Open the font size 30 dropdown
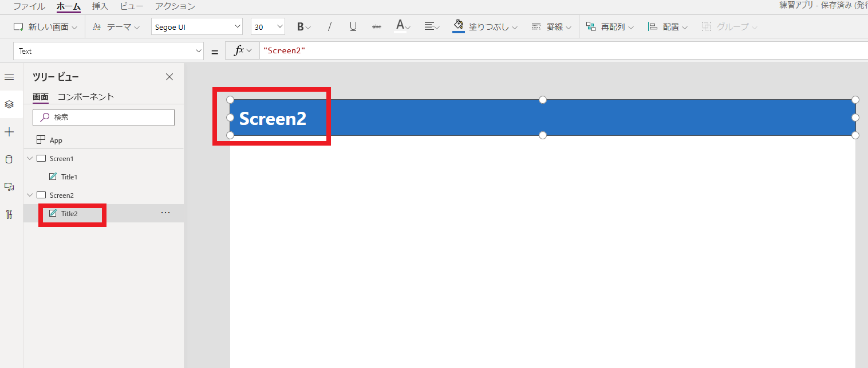This screenshot has width=868, height=368. [267, 27]
